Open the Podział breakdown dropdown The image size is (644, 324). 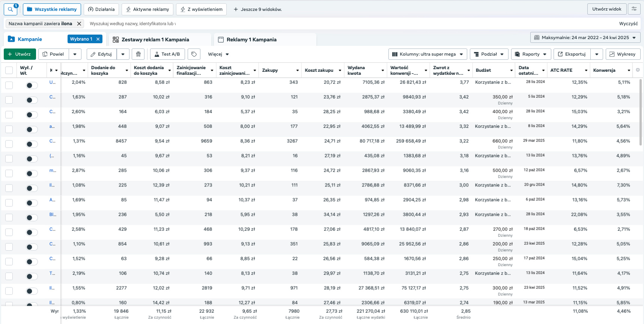[489, 54]
